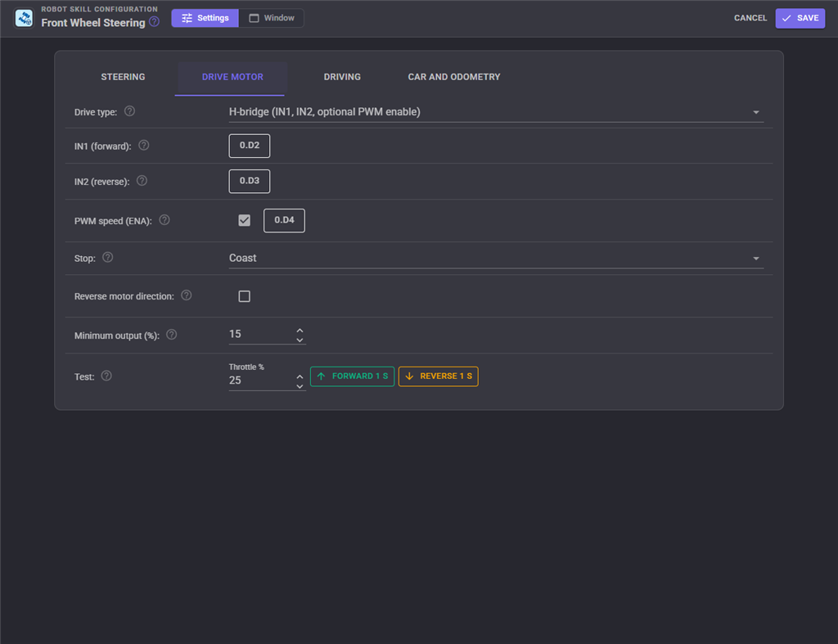Run the Reverse 1 S test

(439, 376)
